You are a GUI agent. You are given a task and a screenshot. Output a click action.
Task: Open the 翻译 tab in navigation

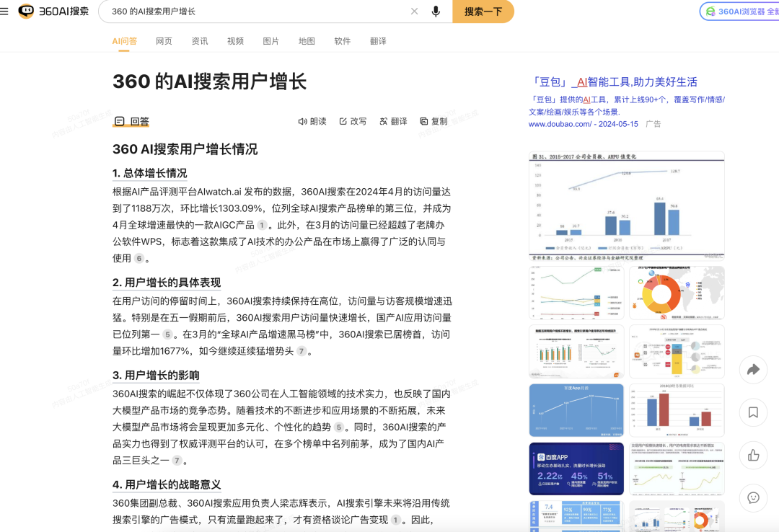pos(378,41)
